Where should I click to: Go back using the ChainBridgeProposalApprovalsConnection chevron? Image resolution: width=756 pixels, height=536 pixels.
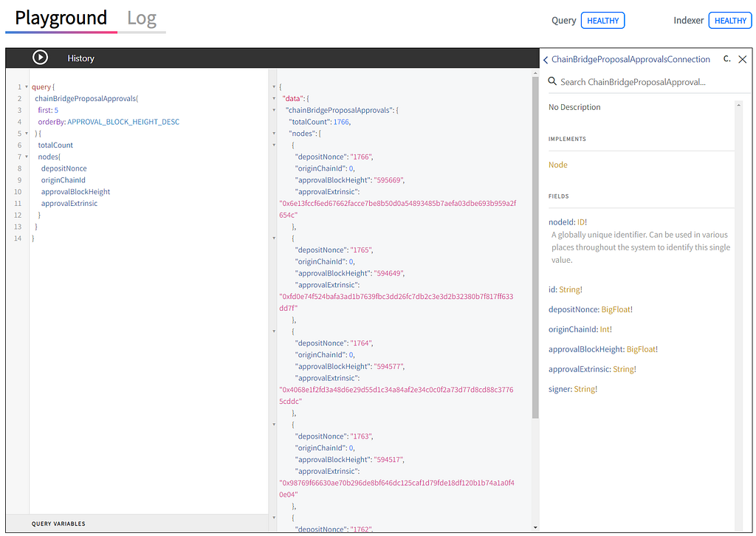(546, 60)
